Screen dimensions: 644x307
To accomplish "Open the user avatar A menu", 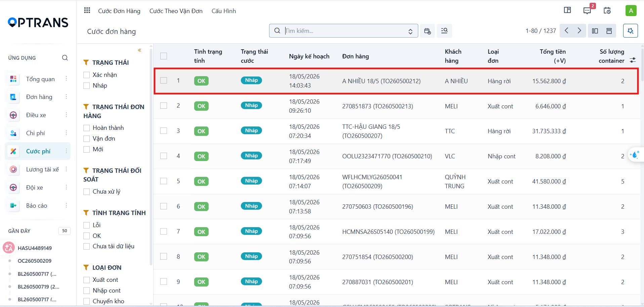I will 631,10.
